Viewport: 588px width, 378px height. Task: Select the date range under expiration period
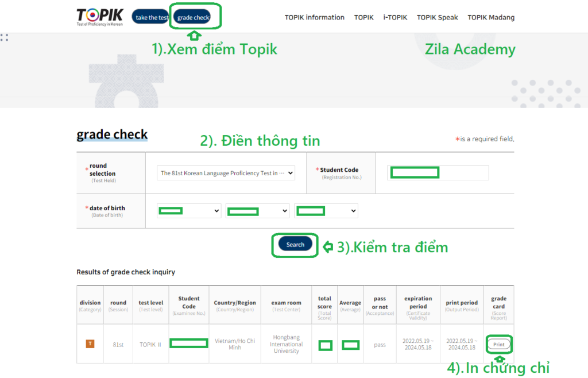pos(418,344)
